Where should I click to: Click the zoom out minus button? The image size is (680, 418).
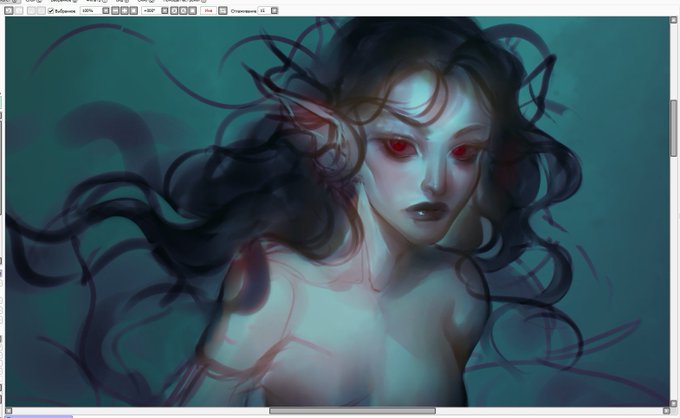(x=115, y=11)
